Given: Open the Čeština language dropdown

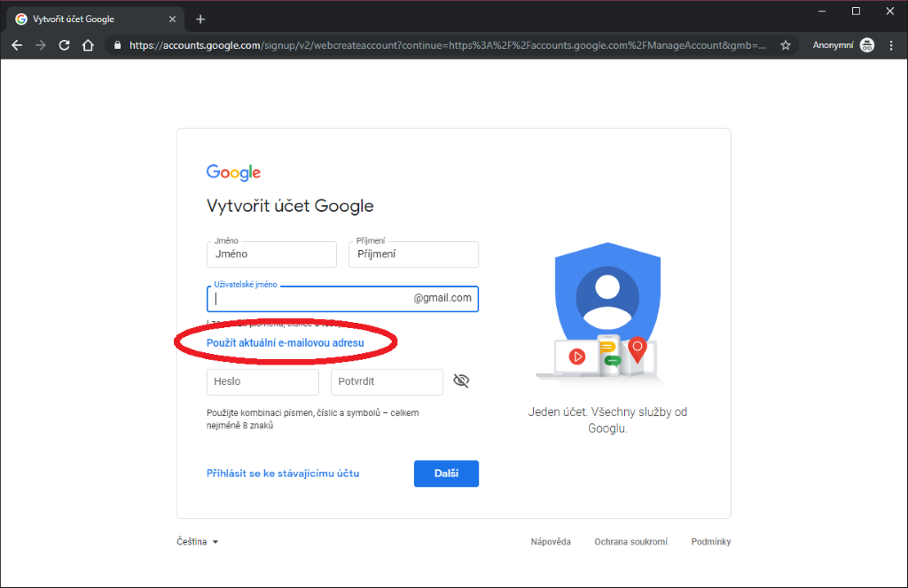Looking at the screenshot, I should (x=198, y=542).
